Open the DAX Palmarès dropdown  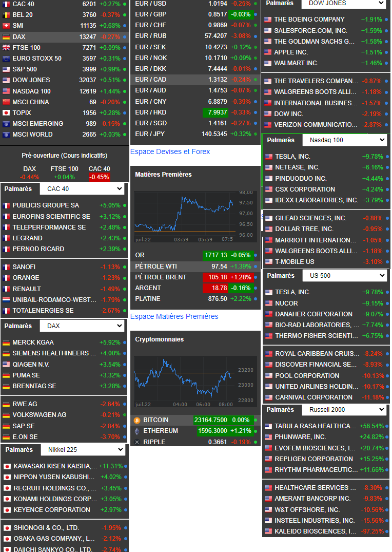pyautogui.click(x=82, y=326)
